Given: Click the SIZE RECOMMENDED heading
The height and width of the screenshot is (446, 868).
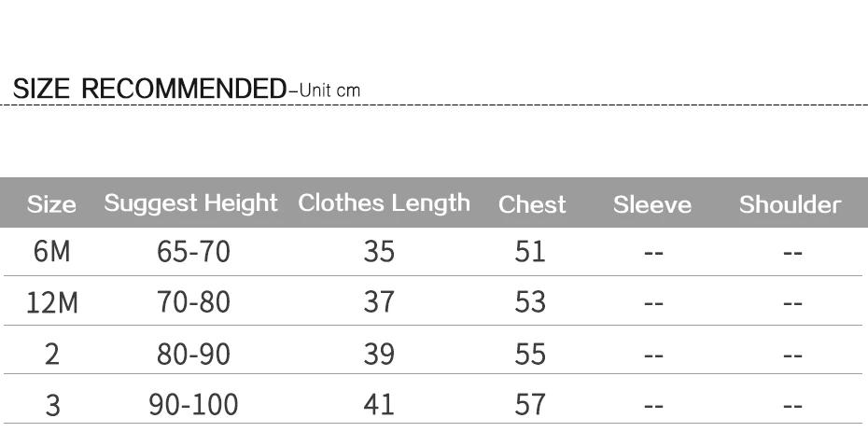Looking at the screenshot, I should tap(149, 91).
